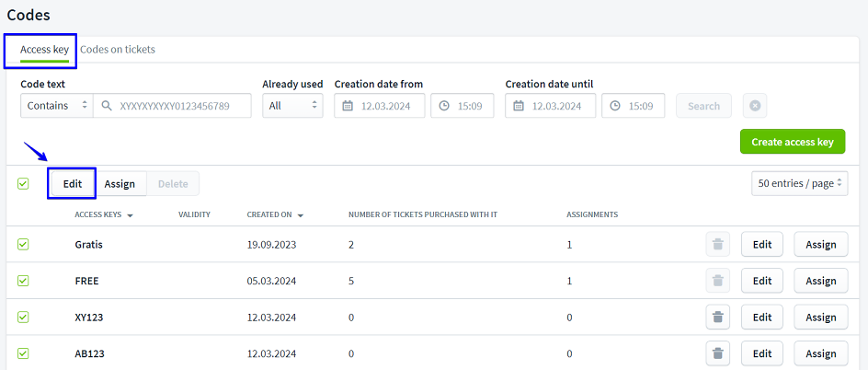Screen dimensions: 868x370
Task: Click clock icon in Creation date from time
Action: point(445,106)
